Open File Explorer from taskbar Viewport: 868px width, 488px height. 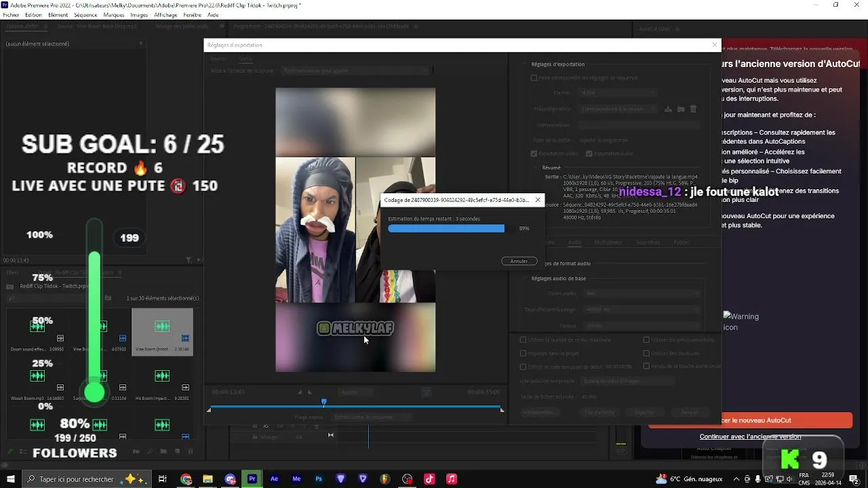pos(208,479)
